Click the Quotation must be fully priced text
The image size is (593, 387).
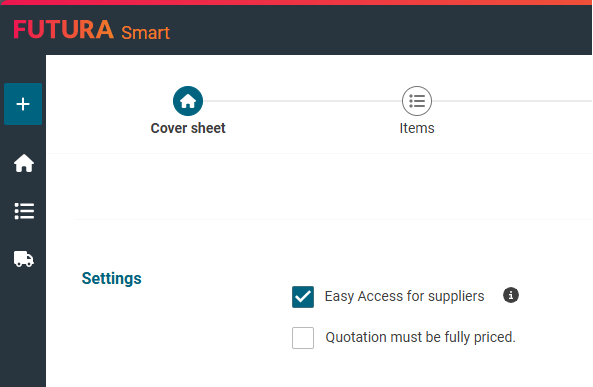(421, 337)
